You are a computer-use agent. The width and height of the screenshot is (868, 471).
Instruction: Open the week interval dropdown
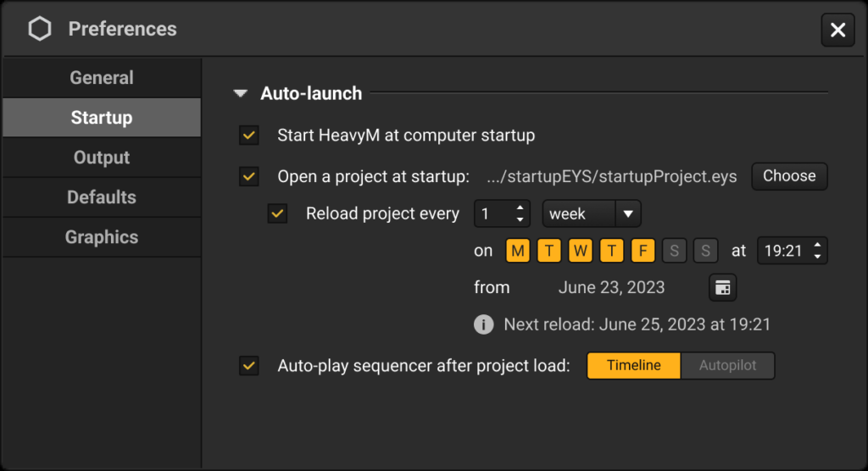[x=591, y=213]
